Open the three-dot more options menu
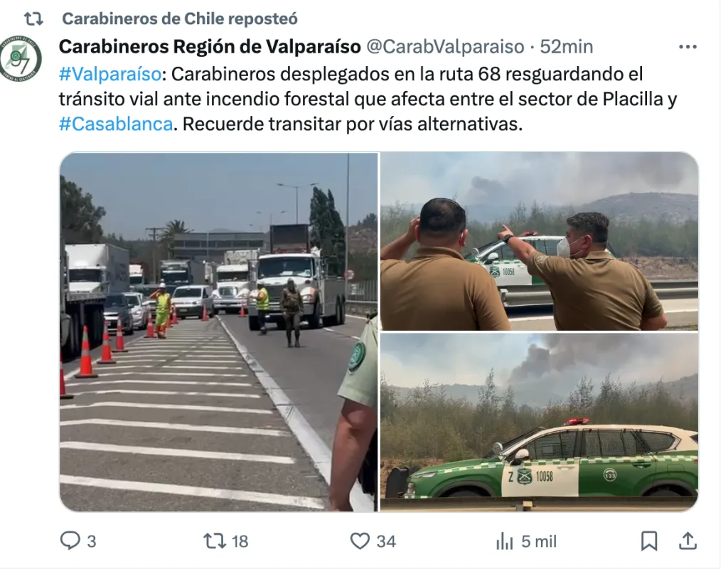 pyautogui.click(x=687, y=47)
